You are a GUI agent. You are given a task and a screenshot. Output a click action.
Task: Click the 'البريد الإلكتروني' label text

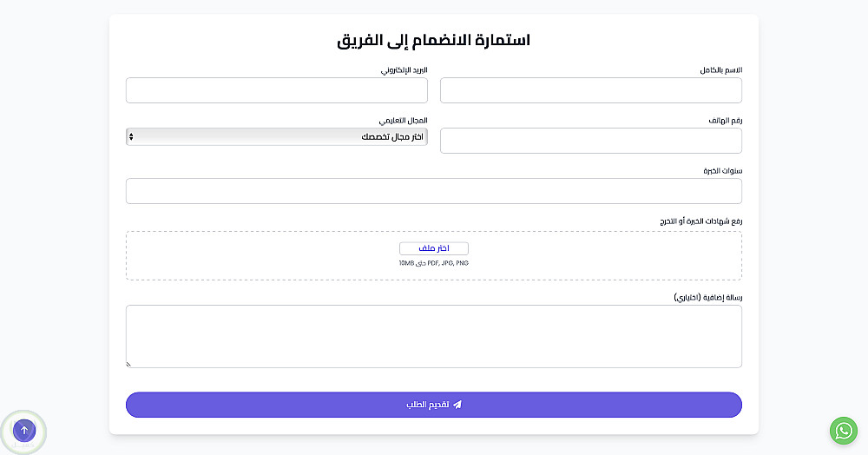point(404,69)
